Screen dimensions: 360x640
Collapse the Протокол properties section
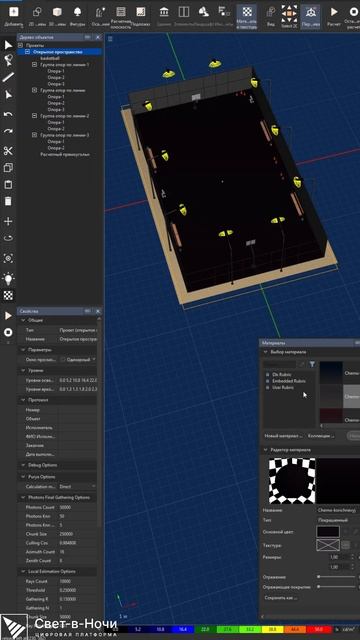pos(22,400)
